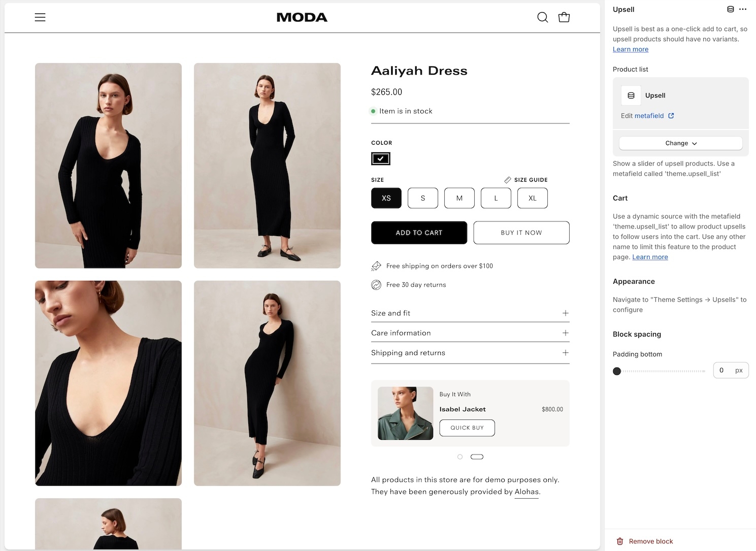The height and width of the screenshot is (551, 756).
Task: Click the Upsell dynamic source database icon
Action: 730,9
